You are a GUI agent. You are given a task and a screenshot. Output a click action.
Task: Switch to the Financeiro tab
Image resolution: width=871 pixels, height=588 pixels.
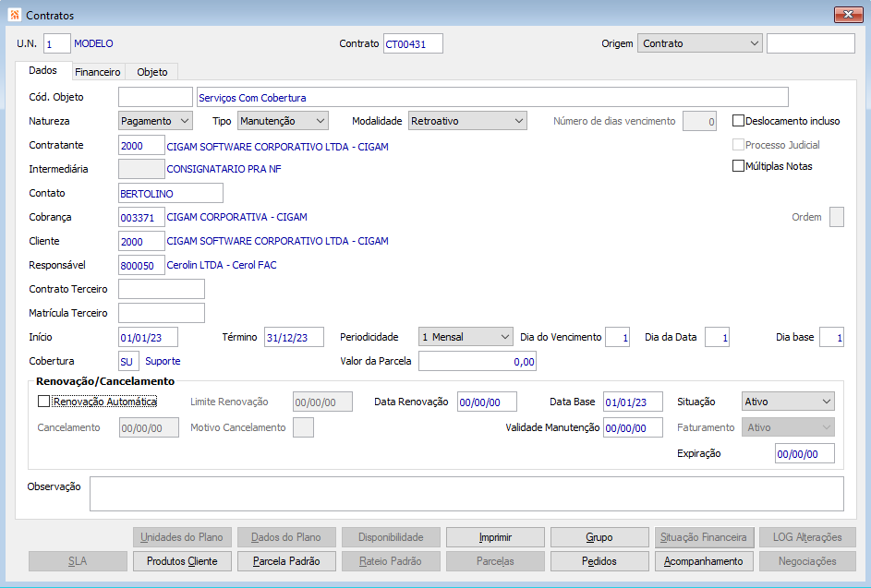(98, 71)
